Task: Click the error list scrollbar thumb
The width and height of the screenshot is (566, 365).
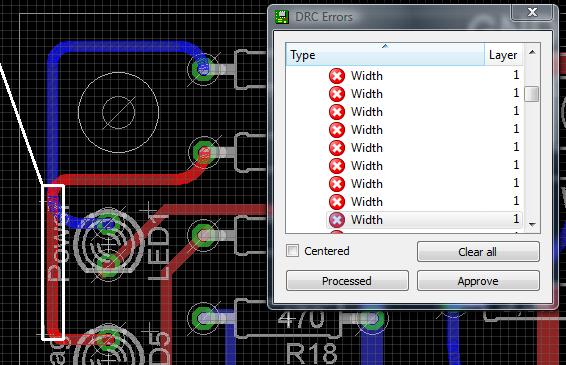Action: [x=532, y=94]
